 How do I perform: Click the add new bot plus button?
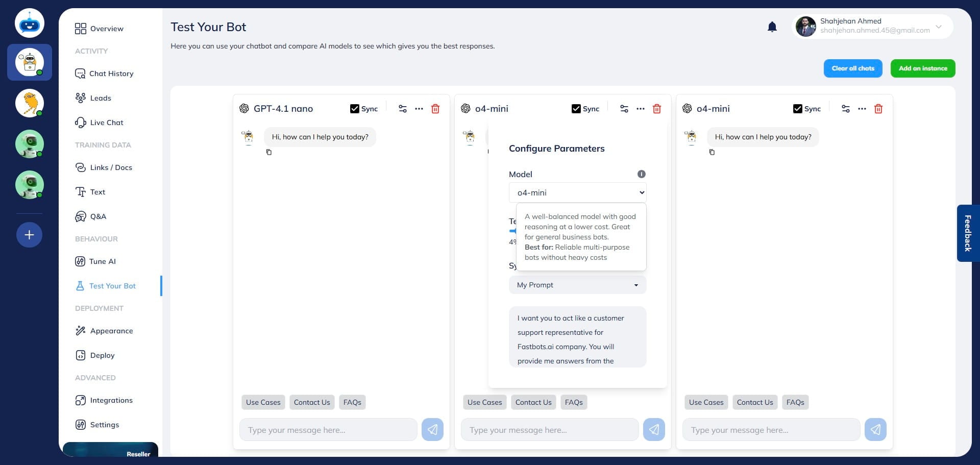[x=29, y=235]
